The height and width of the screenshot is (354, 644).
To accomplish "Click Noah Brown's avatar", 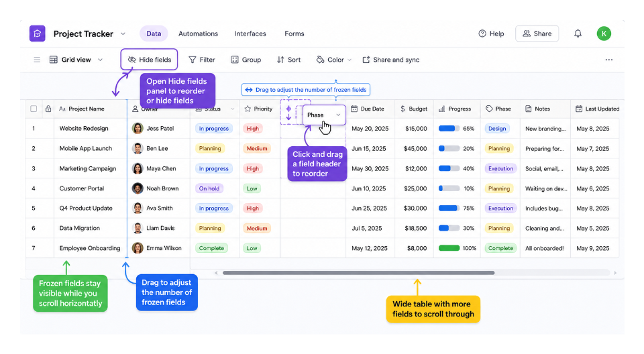I will point(138,188).
